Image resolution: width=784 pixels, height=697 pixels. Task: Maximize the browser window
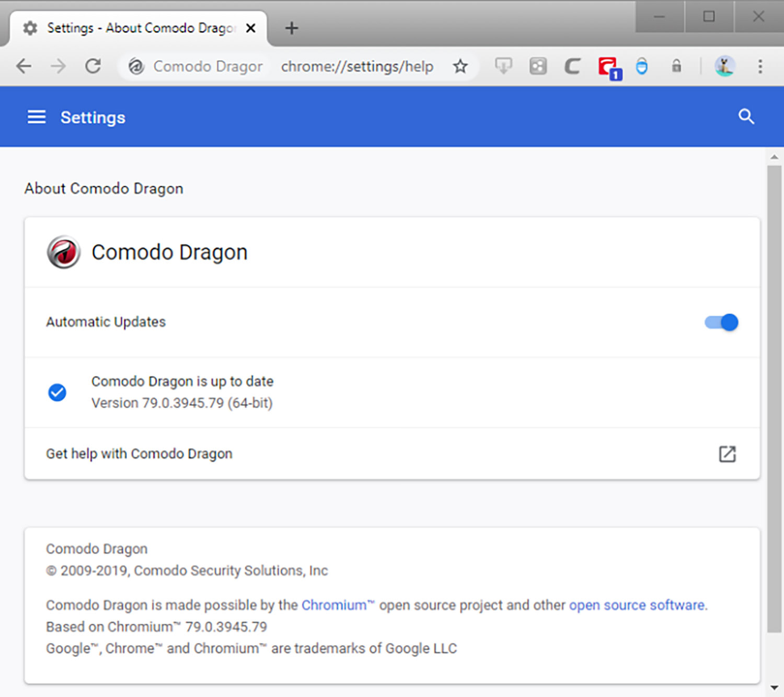point(709,17)
